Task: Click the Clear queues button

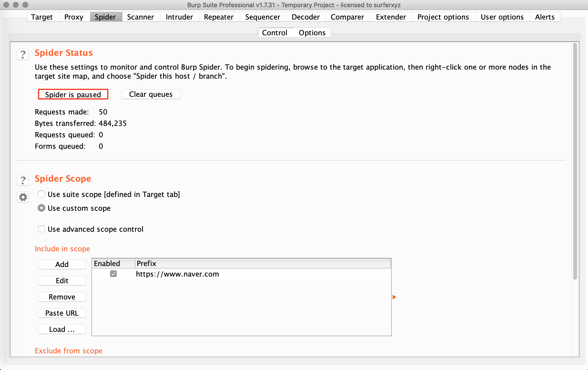Action: pyautogui.click(x=151, y=94)
